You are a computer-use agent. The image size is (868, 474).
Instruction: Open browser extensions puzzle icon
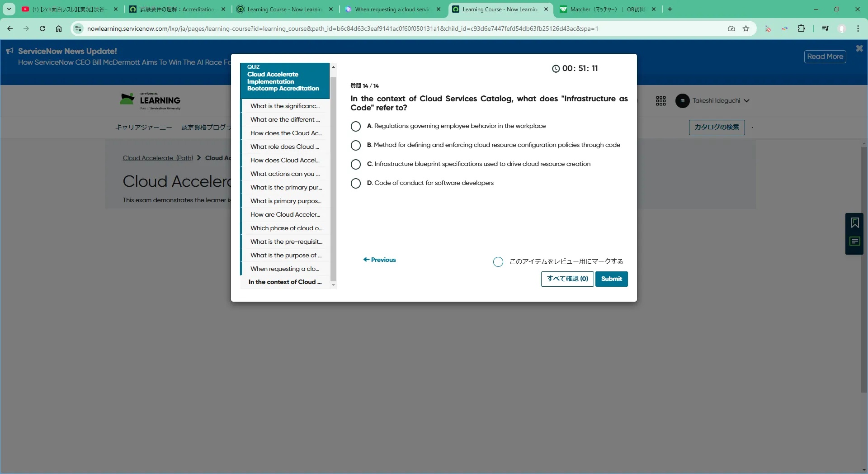click(x=801, y=28)
